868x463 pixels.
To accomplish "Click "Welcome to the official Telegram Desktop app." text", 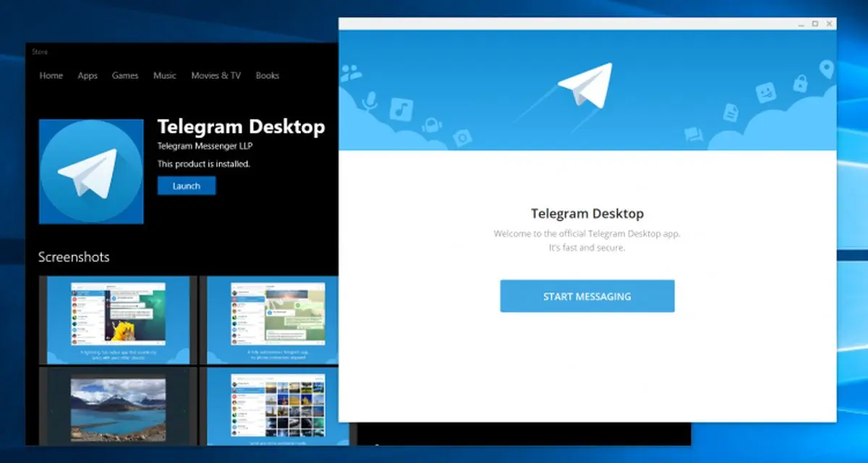I will click(x=587, y=234).
